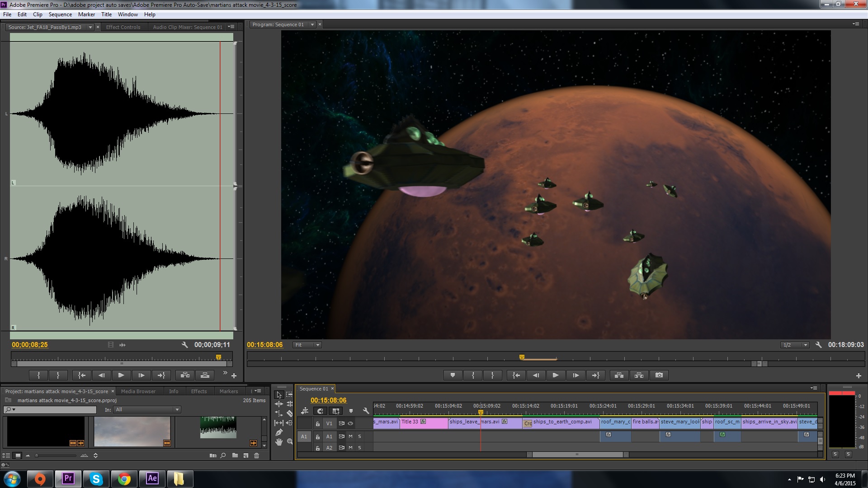The width and height of the screenshot is (868, 488).
Task: Toggle sync lock on V1 track
Action: coord(341,423)
